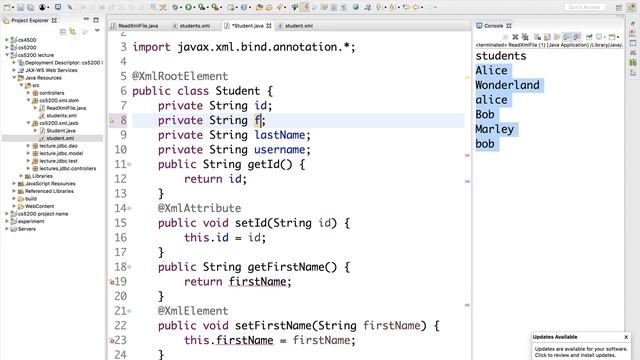Click the Debug bug icon in toolbar
The image size is (640, 360).
tap(175, 7)
